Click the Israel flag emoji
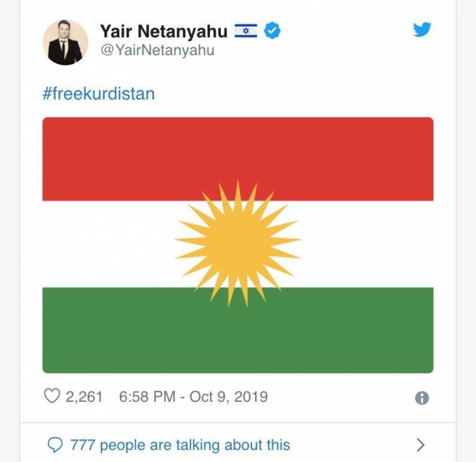Screen dimensions: 476x462 click(246, 31)
